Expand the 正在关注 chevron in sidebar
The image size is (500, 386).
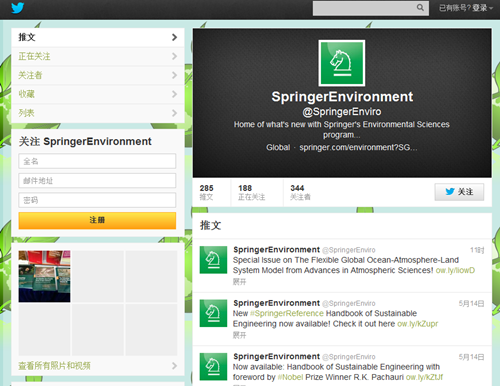[174, 56]
